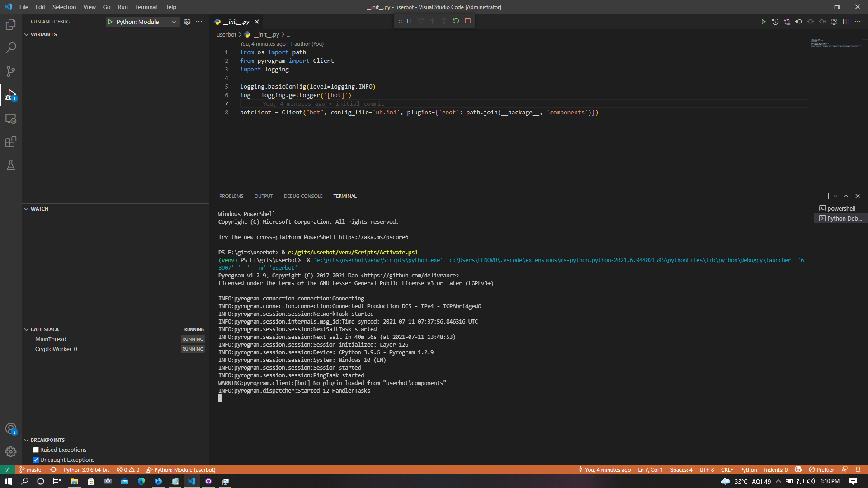This screenshot has height=488, width=868.
Task: Synchronize changes icon in status bar
Action: pyautogui.click(x=53, y=469)
